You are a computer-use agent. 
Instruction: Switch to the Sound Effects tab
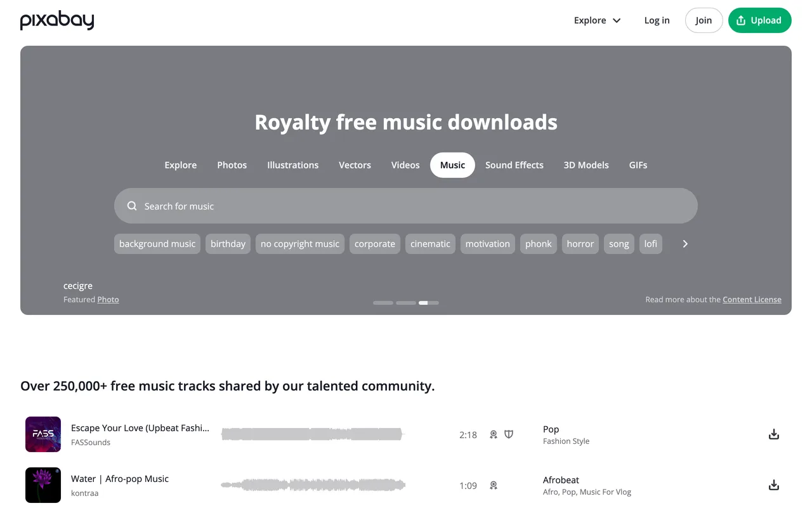tap(514, 165)
